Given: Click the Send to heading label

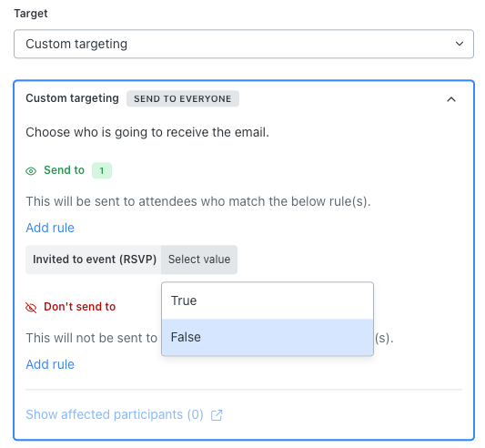Looking at the screenshot, I should pyautogui.click(x=64, y=170).
